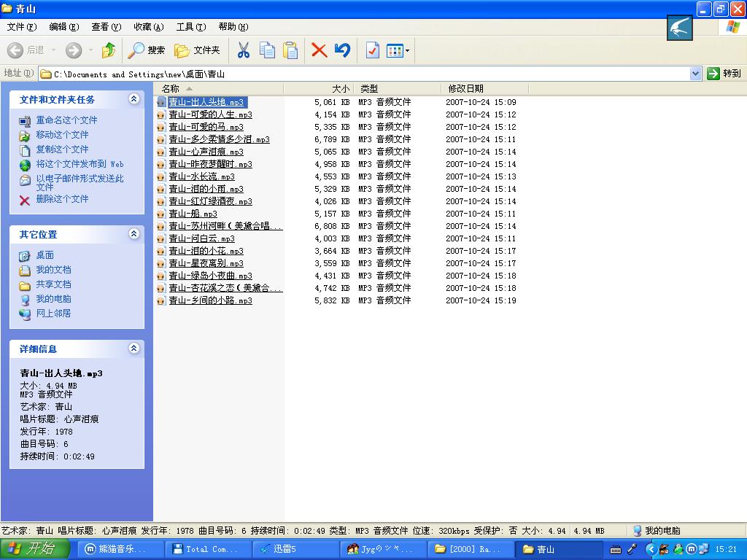Collapse the 其它位置 panel

coord(134,234)
